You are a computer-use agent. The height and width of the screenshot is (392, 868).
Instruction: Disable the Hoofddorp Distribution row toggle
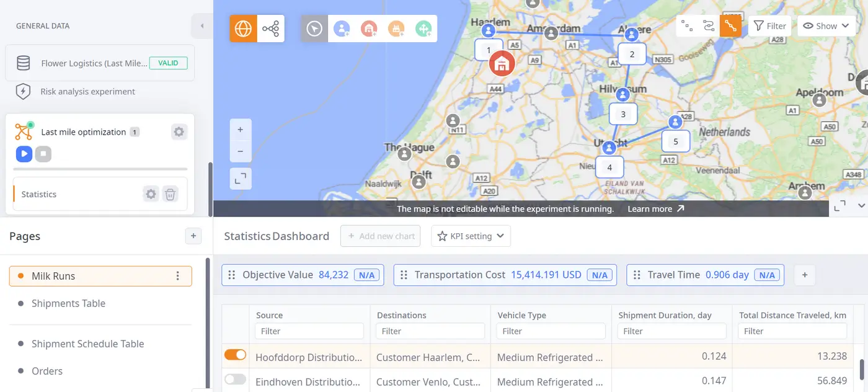[235, 355]
